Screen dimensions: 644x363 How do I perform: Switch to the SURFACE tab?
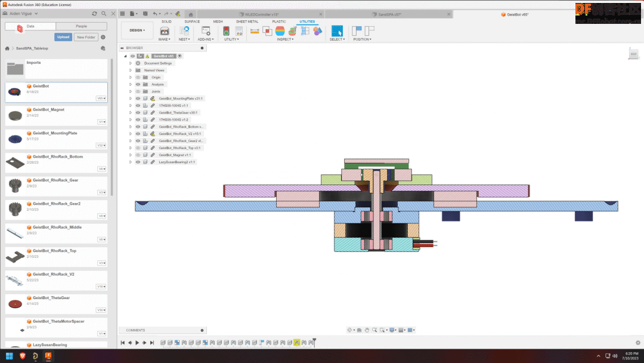[x=192, y=21]
